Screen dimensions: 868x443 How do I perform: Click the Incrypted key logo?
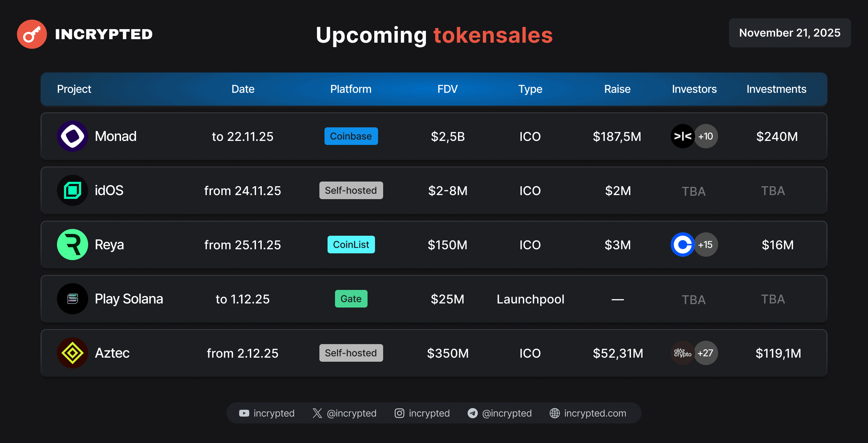pyautogui.click(x=32, y=34)
